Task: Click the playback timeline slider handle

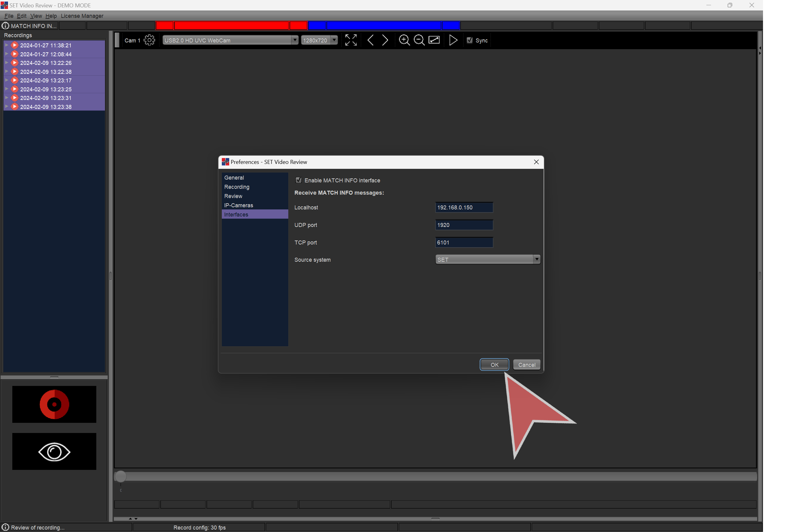Action: (x=121, y=476)
